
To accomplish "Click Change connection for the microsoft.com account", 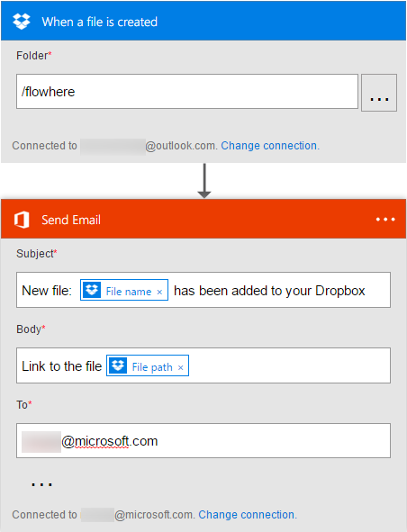I will pos(248,515).
